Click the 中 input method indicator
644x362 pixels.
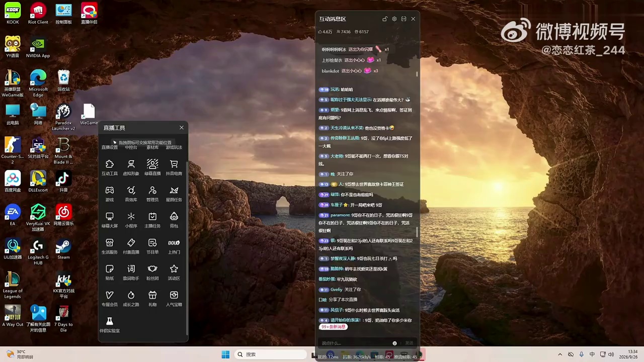tap(592, 354)
